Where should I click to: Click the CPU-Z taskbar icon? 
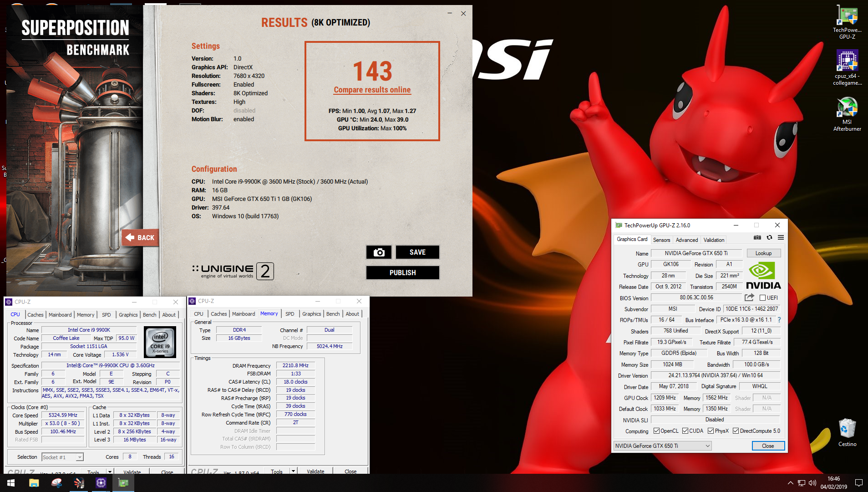click(101, 483)
